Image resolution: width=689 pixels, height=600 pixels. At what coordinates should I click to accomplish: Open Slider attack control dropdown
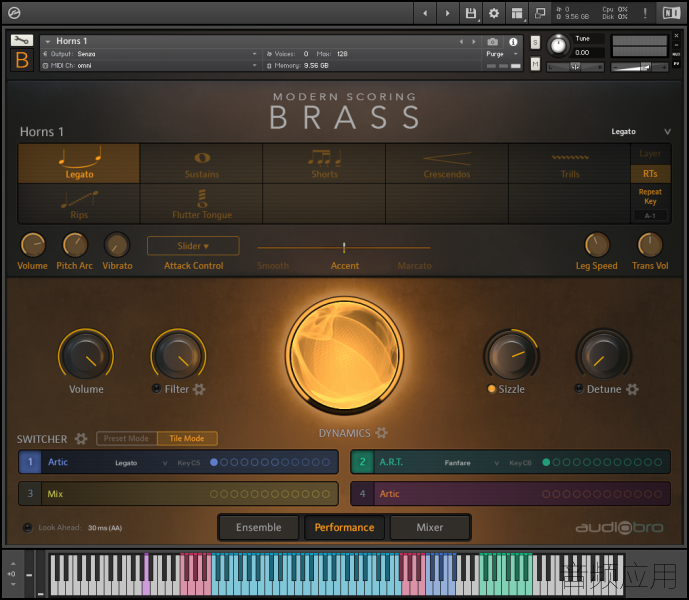pyautogui.click(x=193, y=246)
